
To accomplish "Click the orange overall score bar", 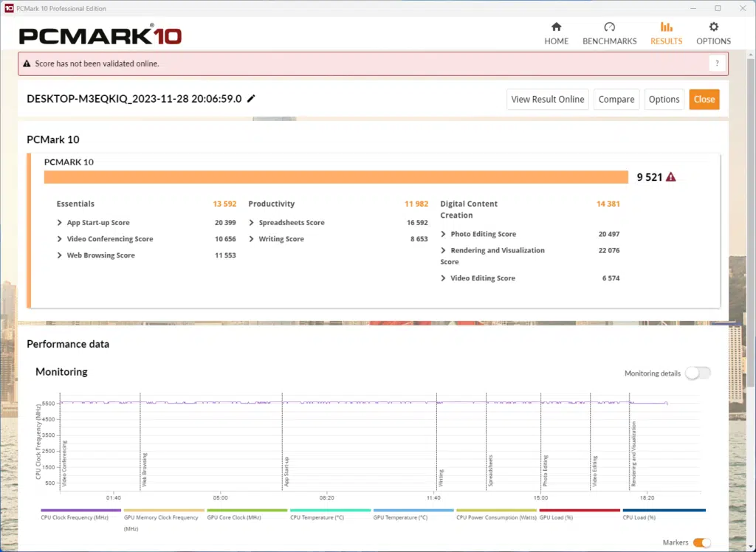I will (x=336, y=177).
